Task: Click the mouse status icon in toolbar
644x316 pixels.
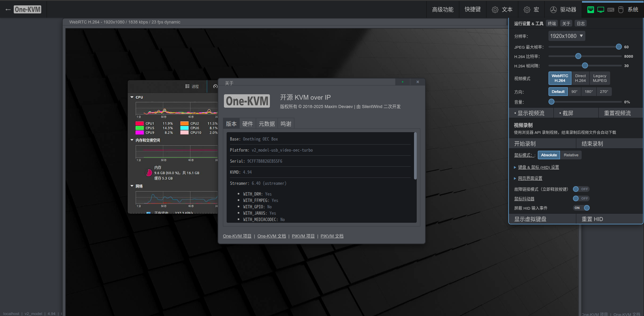Action: point(621,10)
